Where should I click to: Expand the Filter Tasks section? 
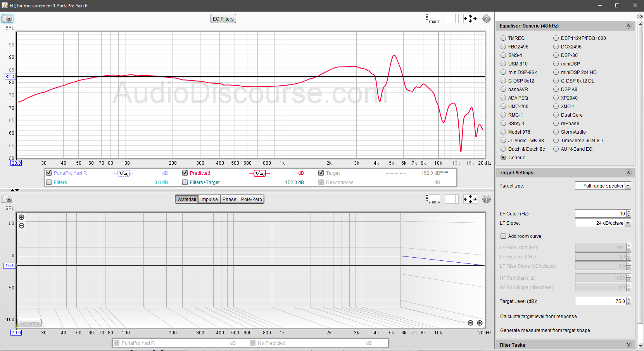628,344
